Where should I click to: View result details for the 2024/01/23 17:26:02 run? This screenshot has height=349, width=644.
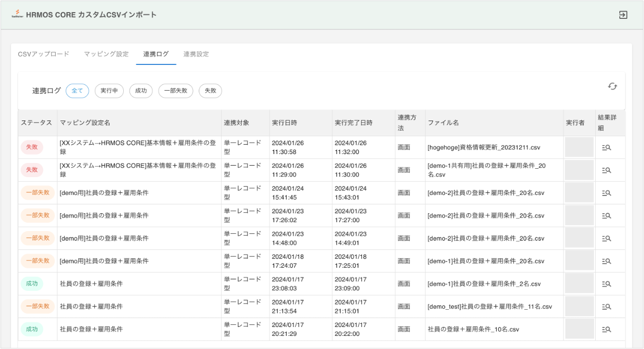[606, 215]
